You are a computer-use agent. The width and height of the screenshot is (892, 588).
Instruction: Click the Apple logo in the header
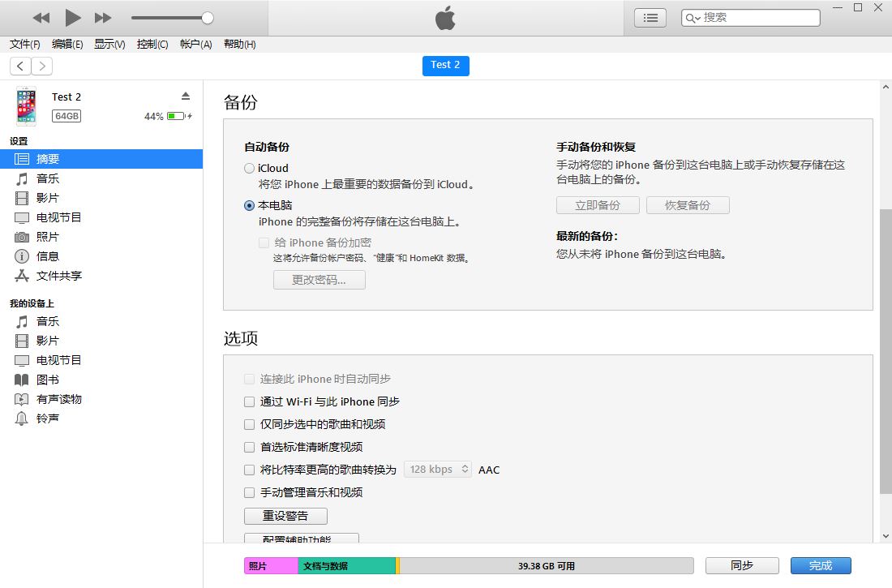(445, 18)
